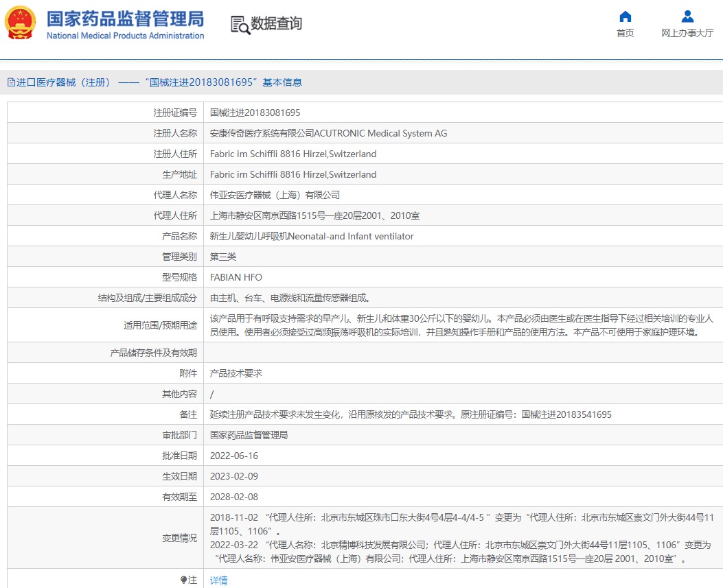Click the expiry date 2028-02-08 cell

coord(234,497)
